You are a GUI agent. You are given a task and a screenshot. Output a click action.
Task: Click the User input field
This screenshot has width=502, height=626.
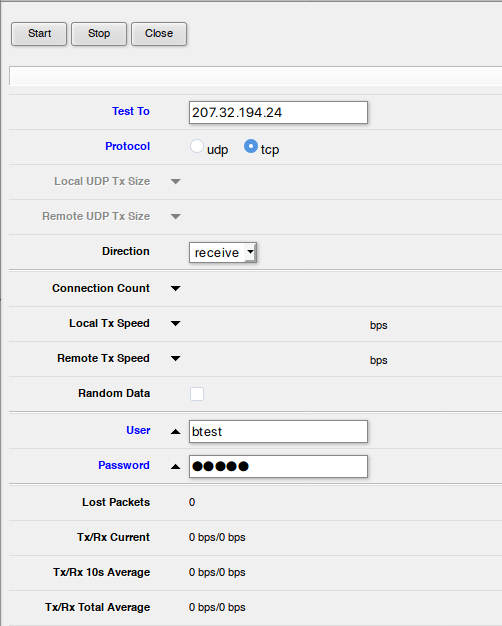(278, 432)
